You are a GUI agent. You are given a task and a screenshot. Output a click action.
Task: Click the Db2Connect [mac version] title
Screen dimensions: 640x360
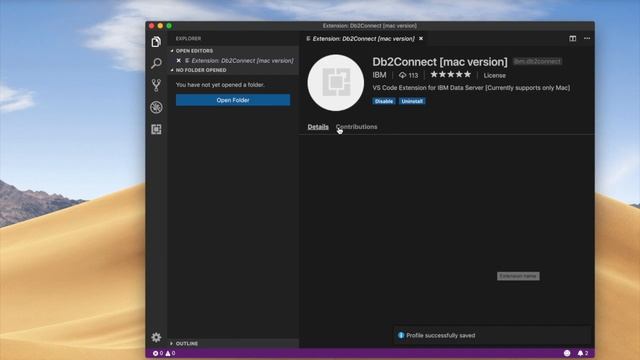pos(440,62)
